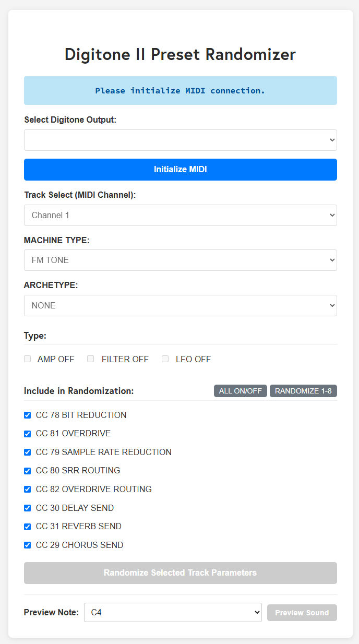
Task: Disable CC 31 REVERB SEND
Action: (28, 527)
